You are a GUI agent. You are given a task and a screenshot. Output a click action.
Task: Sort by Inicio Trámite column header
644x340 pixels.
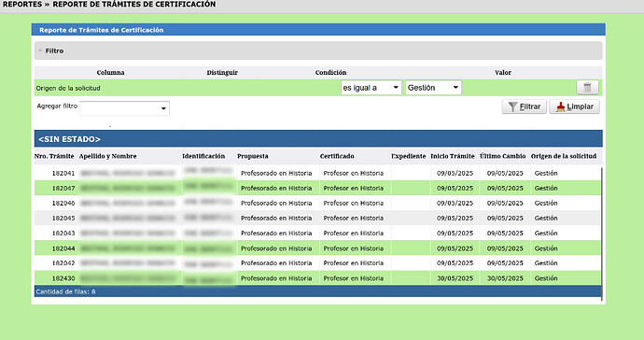point(452,156)
